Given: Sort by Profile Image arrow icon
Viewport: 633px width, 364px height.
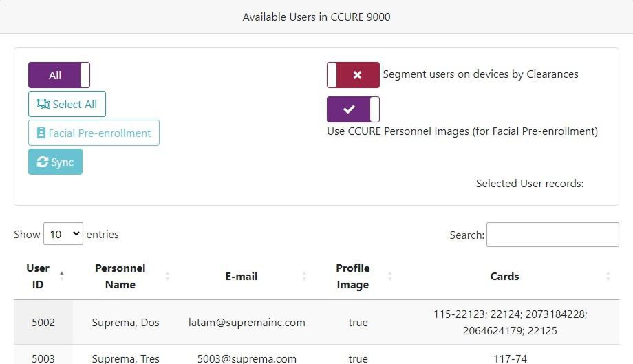Looking at the screenshot, I should point(389,276).
